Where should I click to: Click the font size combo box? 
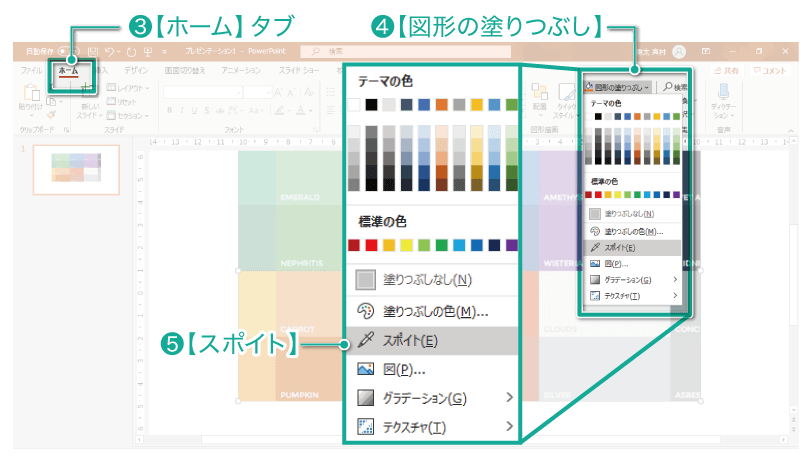[x=258, y=93]
